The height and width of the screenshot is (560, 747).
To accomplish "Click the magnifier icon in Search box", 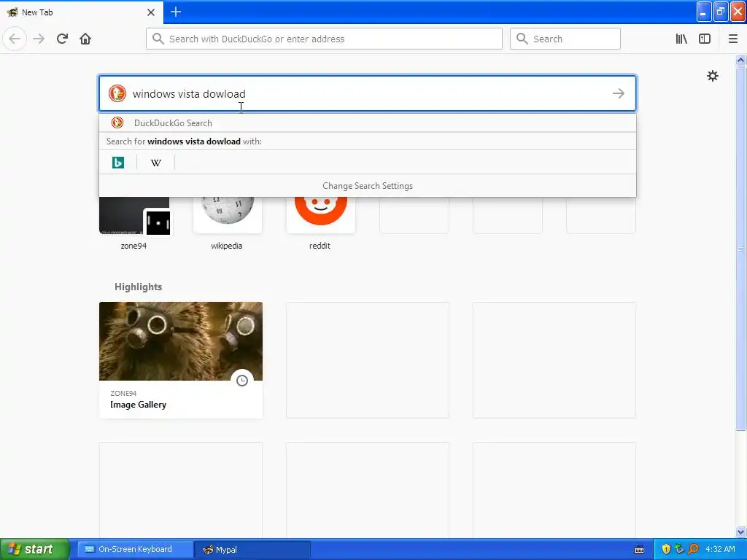I will click(522, 39).
